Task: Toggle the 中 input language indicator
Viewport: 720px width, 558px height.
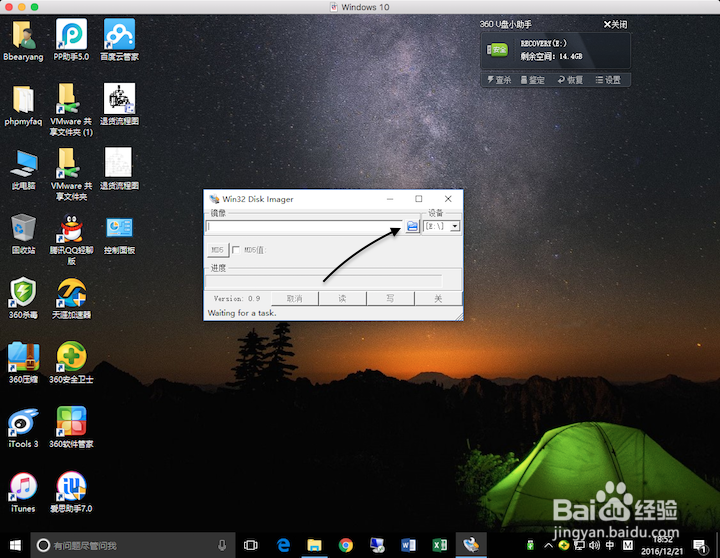Action: pyautogui.click(x=610, y=545)
